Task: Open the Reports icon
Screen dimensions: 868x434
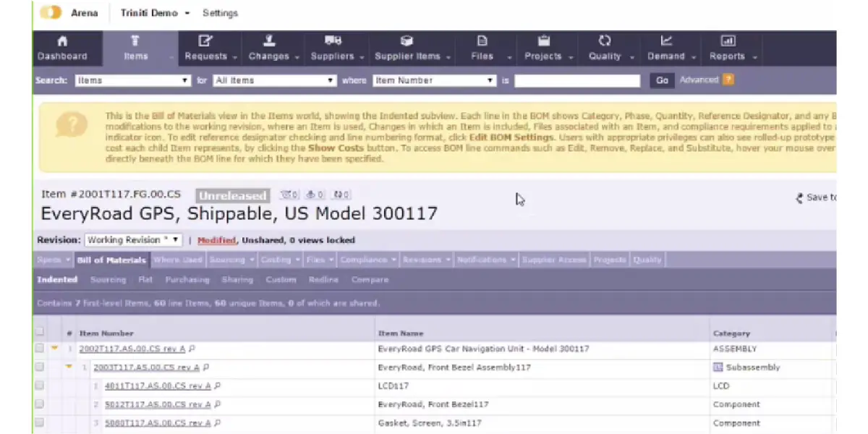Action: click(x=728, y=41)
